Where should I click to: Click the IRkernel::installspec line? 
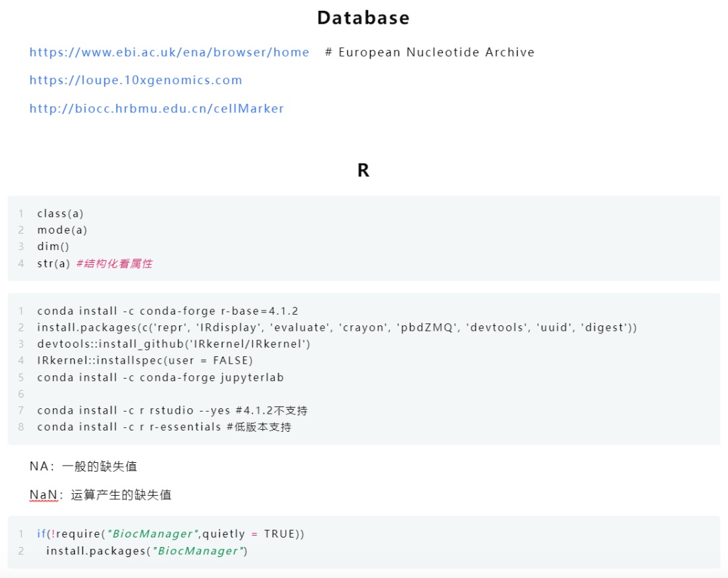pos(145,360)
